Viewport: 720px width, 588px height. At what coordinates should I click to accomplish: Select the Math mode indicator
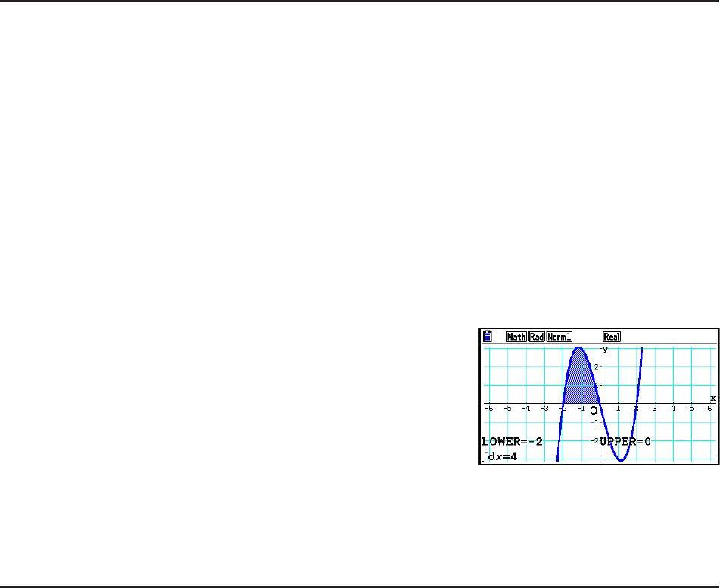click(516, 337)
